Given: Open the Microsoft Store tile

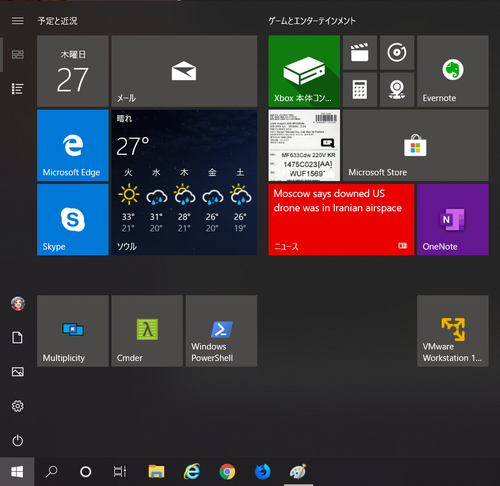Looking at the screenshot, I should (416, 145).
